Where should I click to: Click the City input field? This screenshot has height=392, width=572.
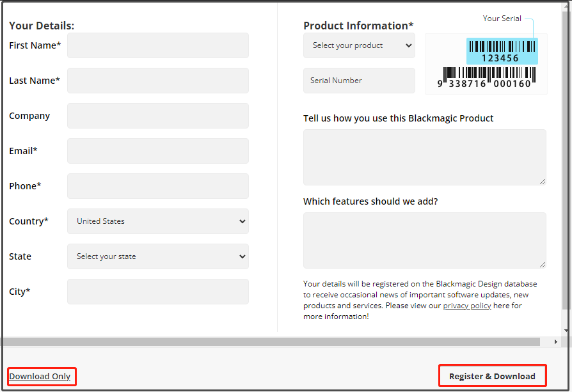pos(157,292)
